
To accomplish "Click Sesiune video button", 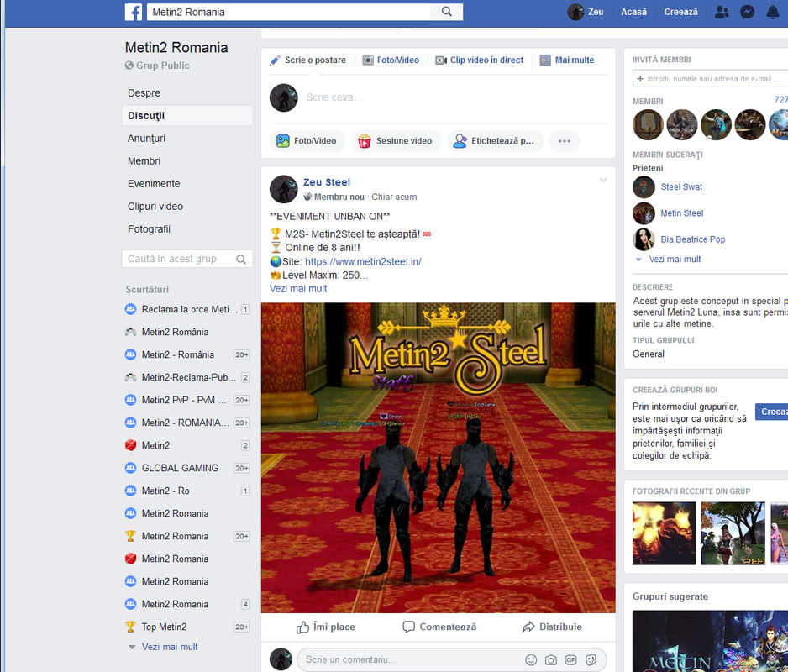I will pos(397,141).
